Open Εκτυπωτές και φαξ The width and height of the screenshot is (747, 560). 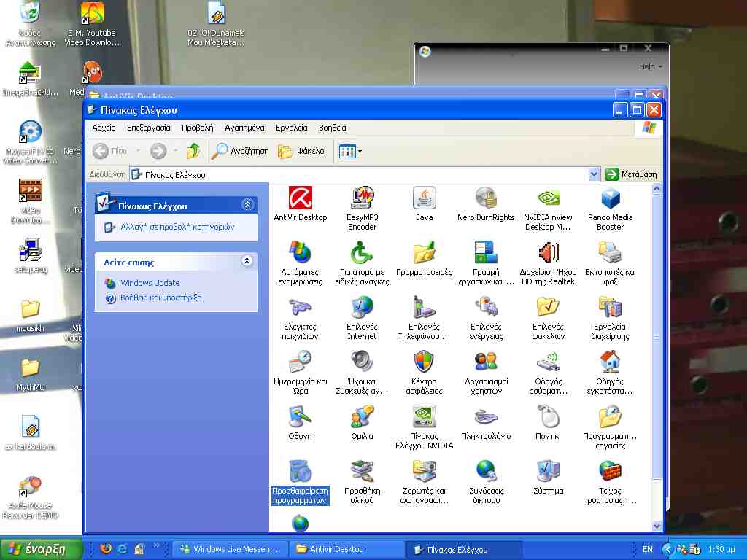click(610, 263)
